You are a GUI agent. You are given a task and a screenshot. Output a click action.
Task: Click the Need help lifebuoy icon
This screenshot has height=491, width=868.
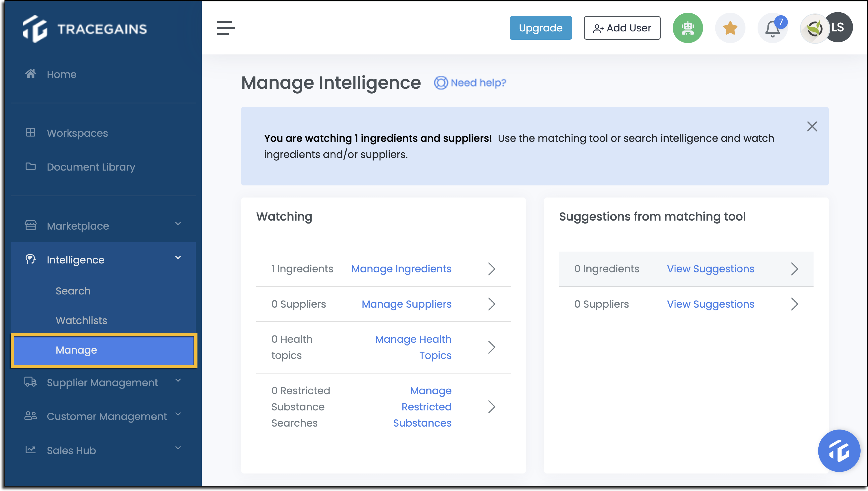click(441, 83)
